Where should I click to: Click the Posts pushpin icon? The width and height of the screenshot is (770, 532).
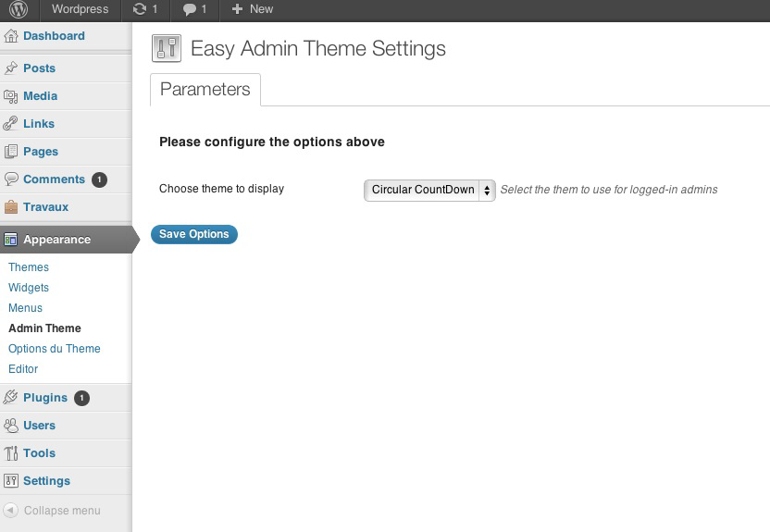pyautogui.click(x=11, y=68)
